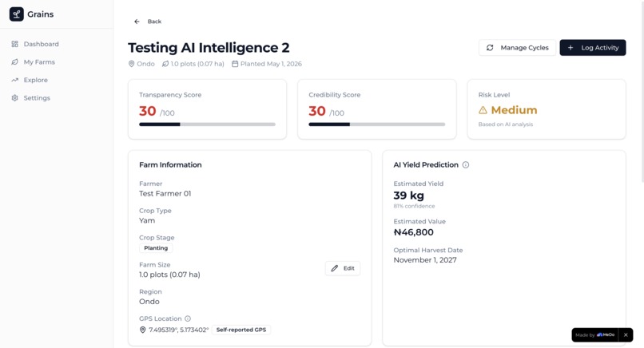The image size is (644, 348).
Task: Click the Planted May 1, 2026 text
Action: [x=271, y=64]
